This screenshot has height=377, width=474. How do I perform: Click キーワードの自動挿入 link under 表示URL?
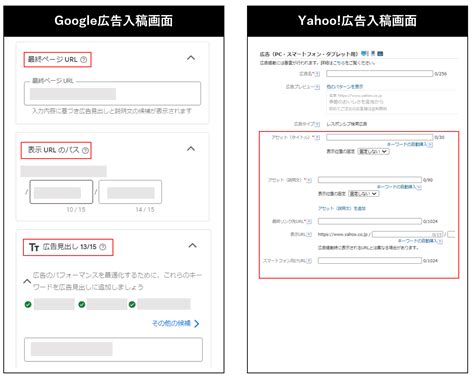click(x=418, y=241)
